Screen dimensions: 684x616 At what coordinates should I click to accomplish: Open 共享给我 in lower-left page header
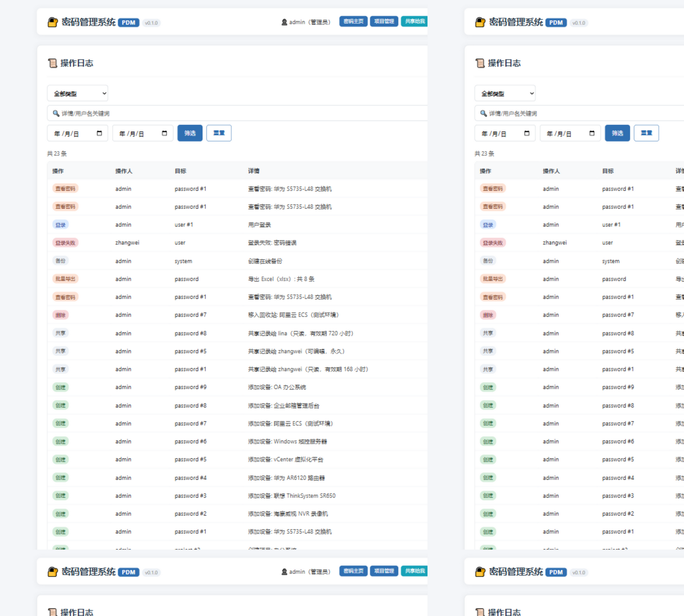coord(414,571)
